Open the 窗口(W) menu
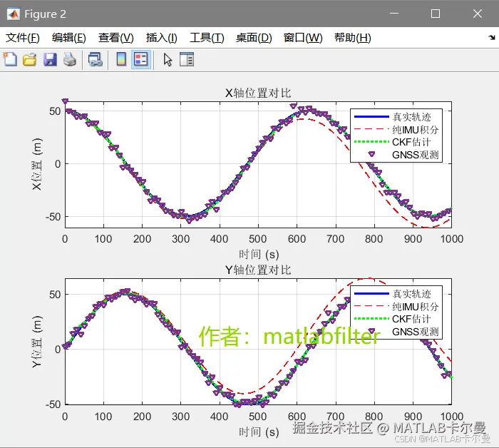The width and height of the screenshot is (499, 448). click(303, 38)
